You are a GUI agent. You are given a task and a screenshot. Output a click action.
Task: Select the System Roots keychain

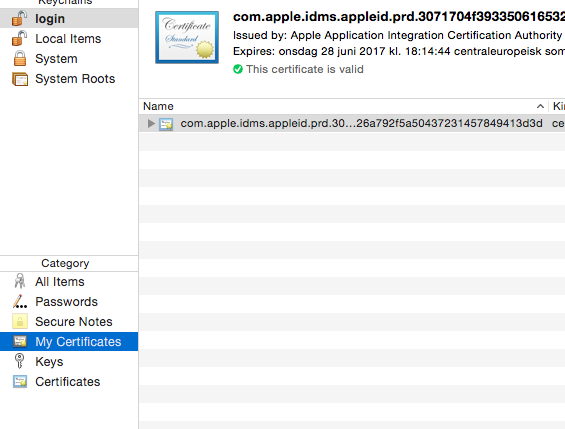(x=69, y=79)
